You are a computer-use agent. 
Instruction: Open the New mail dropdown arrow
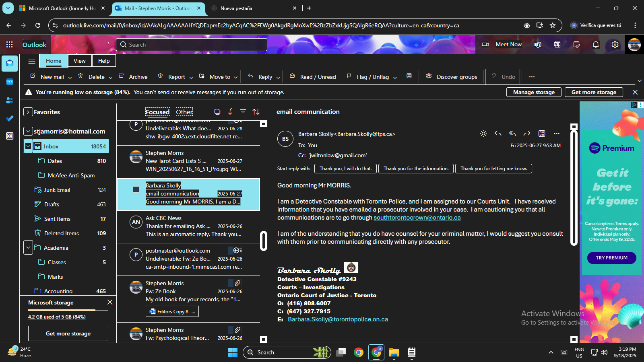[70, 77]
